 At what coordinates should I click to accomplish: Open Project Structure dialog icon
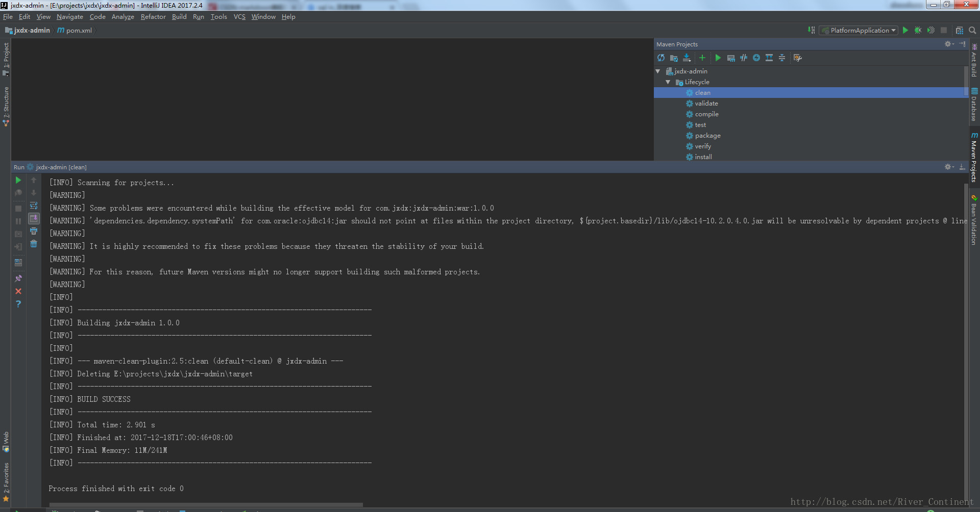pyautogui.click(x=960, y=31)
